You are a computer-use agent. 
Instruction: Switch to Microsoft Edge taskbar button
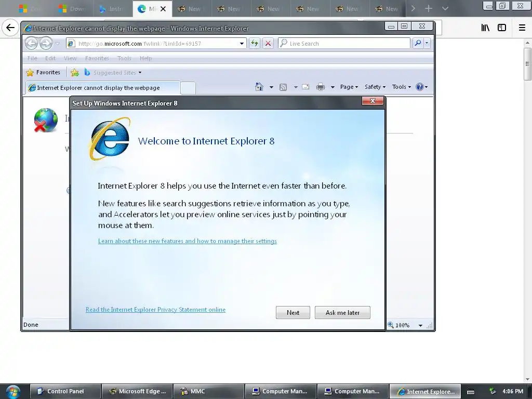click(137, 391)
